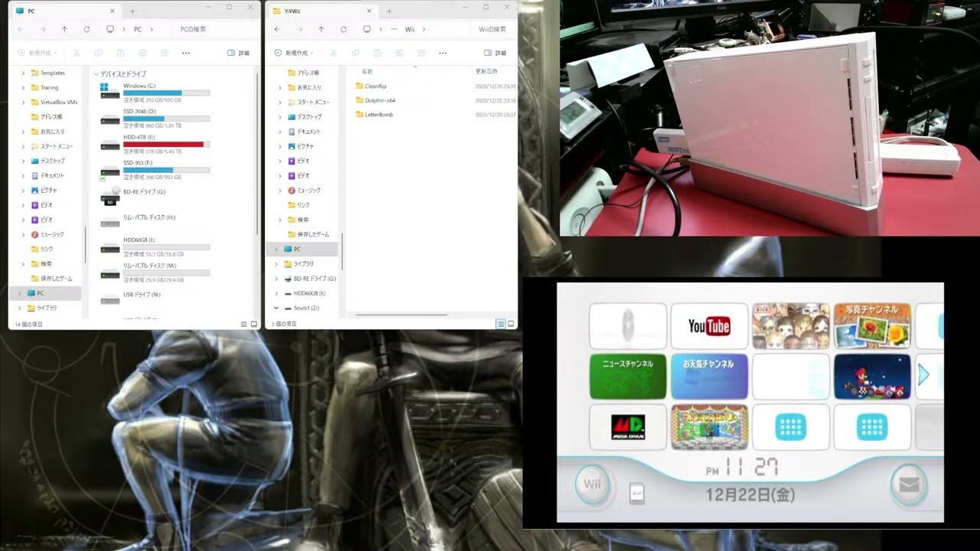Toggle the 詳細 details pane in the PC window
Image resolution: width=980 pixels, height=551 pixels.
pyautogui.click(x=238, y=53)
